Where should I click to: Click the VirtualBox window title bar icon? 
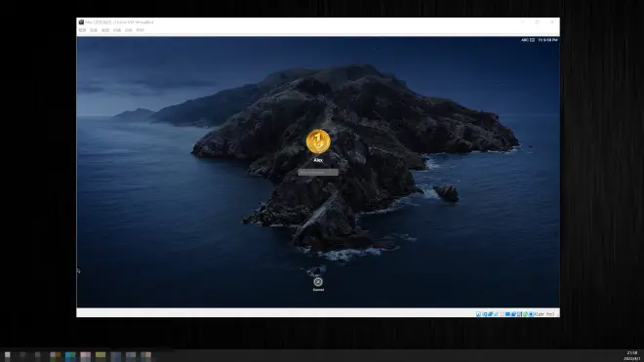click(81, 22)
